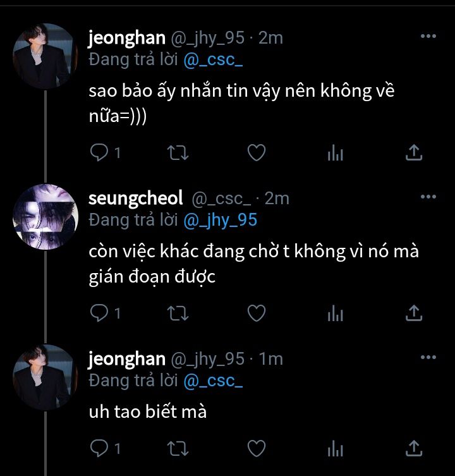Open @_jhy_95 mention link in seungcheol's reply
The width and height of the screenshot is (455, 476).
click(220, 219)
